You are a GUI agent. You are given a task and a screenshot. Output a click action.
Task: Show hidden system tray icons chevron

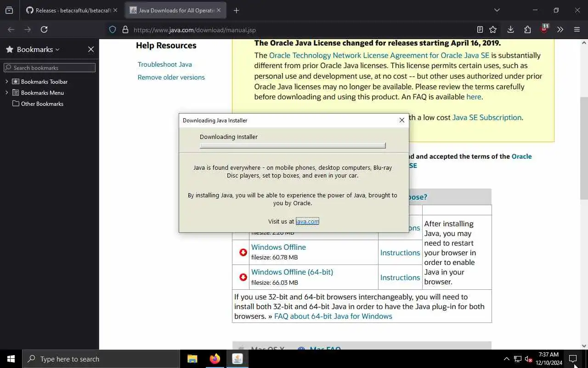click(x=506, y=359)
